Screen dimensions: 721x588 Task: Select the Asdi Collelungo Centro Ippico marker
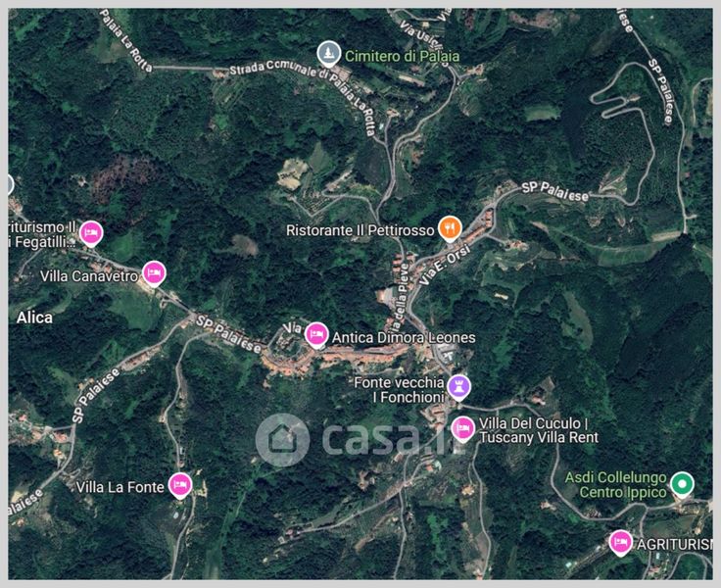[682, 484]
